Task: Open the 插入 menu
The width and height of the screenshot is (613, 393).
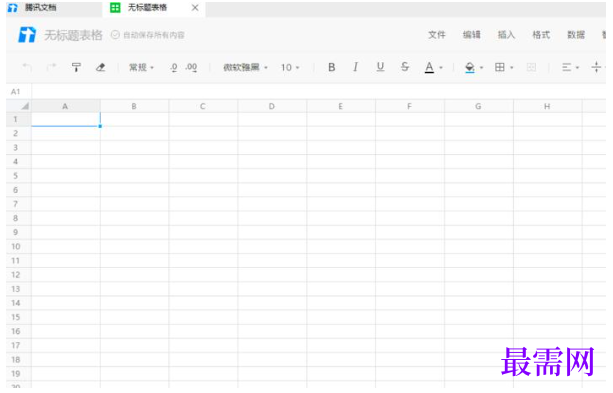Action: 506,35
